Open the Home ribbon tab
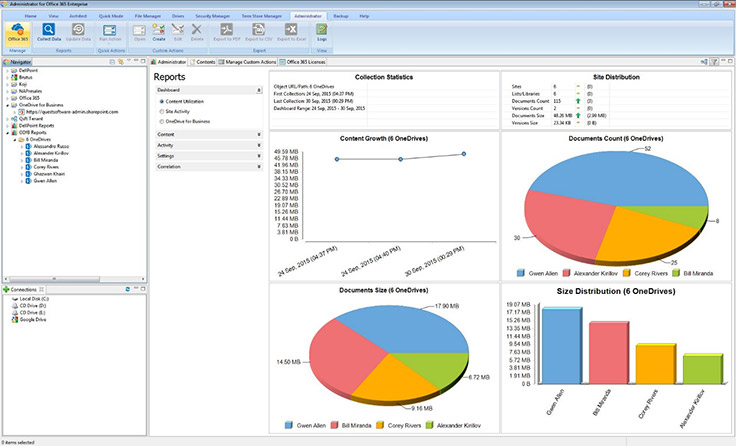736x446 pixels. (x=31, y=16)
